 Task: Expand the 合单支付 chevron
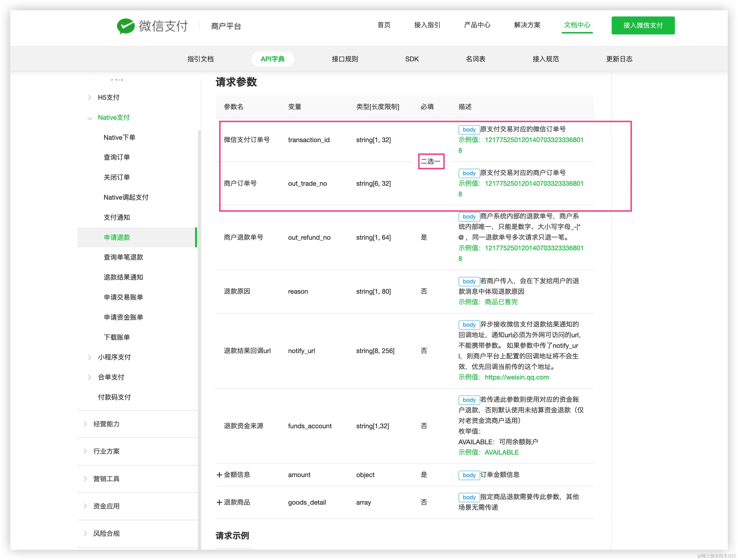[89, 377]
